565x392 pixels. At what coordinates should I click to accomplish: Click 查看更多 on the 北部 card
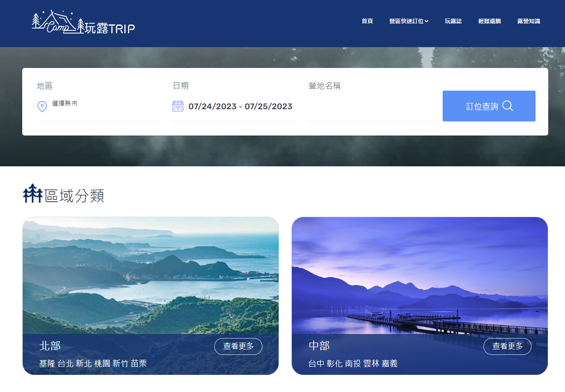[x=238, y=346]
